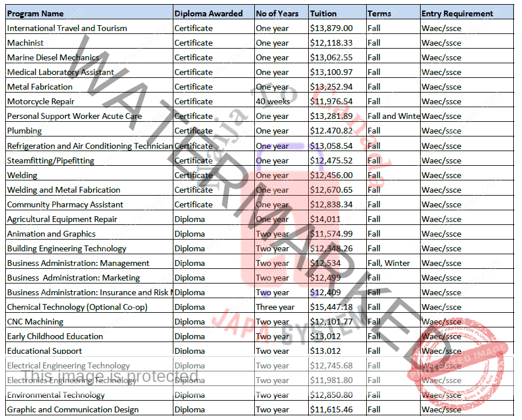Click the Motorcycle Repair program cell

(41, 101)
